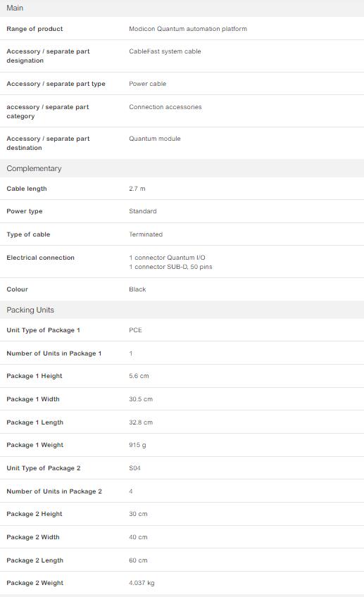Click the Quantum module destination value
Image resolution: width=364 pixels, height=597 pixels.
[155, 139]
